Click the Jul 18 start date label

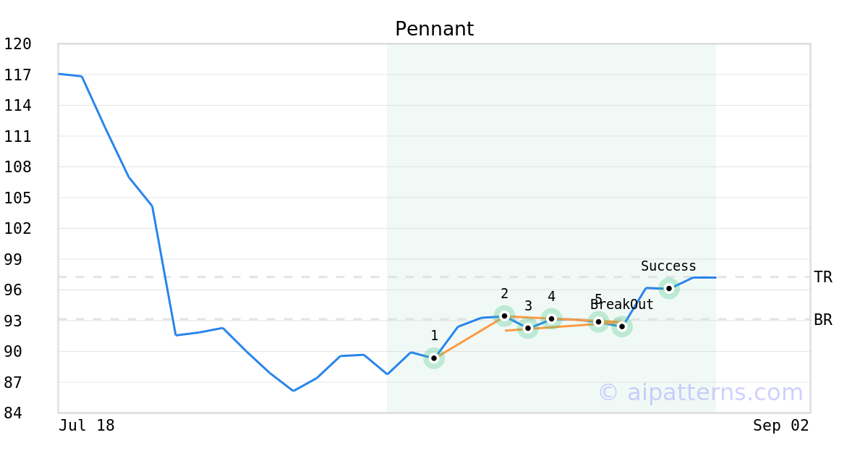point(87,426)
